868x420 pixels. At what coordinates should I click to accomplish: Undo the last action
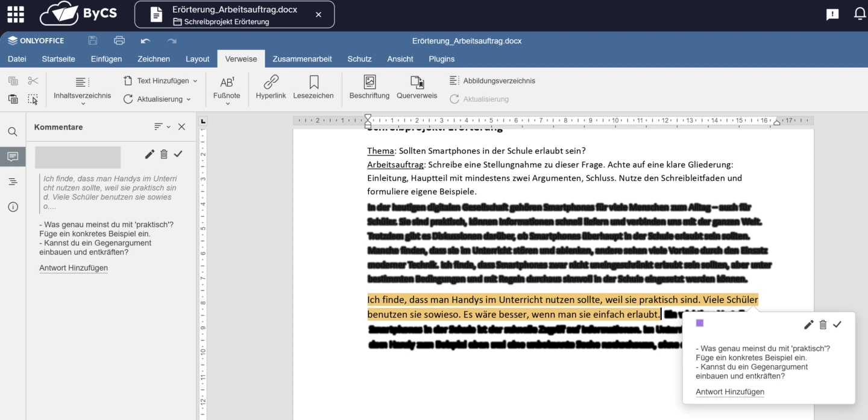[145, 41]
